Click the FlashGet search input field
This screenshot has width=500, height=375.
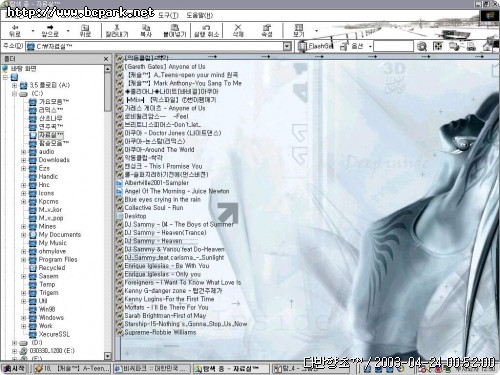point(393,46)
